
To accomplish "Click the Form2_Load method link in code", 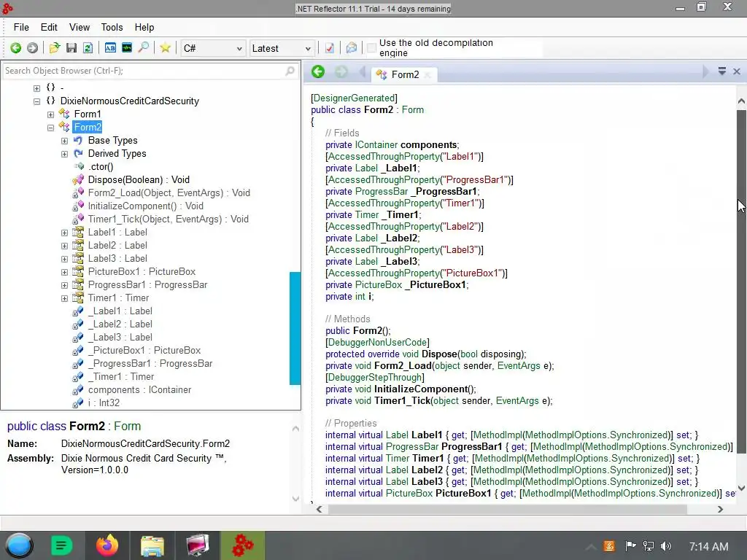I will tap(403, 366).
